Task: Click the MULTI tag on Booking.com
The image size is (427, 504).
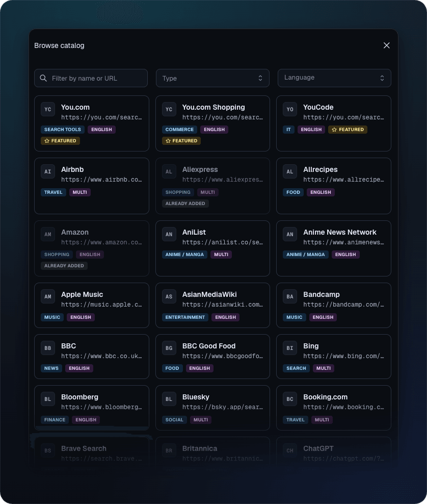Action: 322,420
